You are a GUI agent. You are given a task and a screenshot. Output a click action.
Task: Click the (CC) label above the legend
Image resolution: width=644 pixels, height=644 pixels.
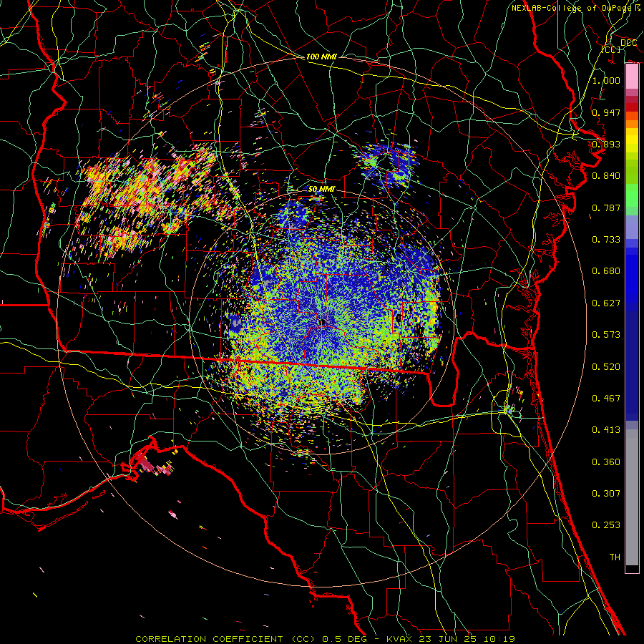coord(611,49)
